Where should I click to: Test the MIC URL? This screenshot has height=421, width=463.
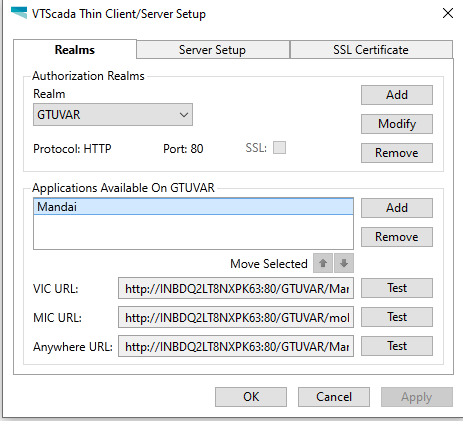point(397,317)
